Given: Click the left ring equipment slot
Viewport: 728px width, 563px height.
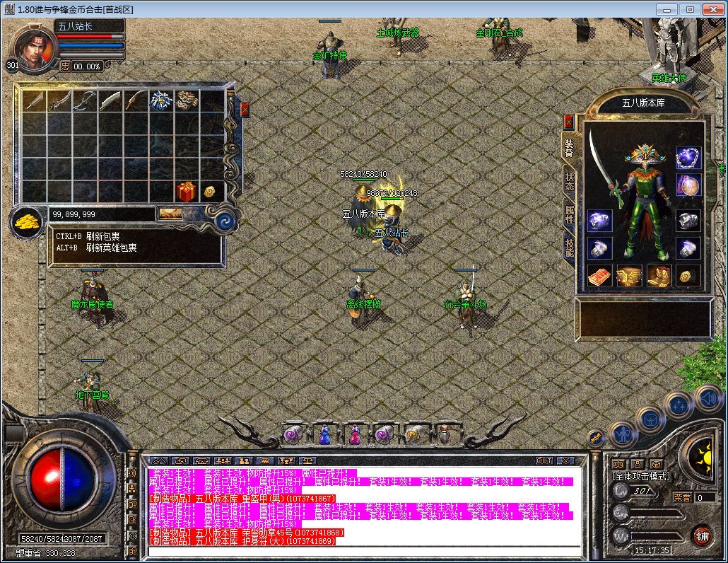Looking at the screenshot, I should [x=599, y=248].
